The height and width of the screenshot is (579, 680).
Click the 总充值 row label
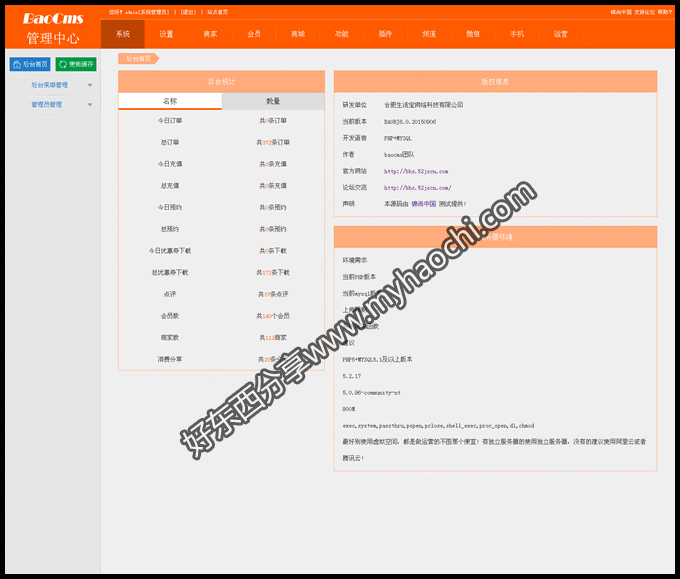[x=170, y=186]
